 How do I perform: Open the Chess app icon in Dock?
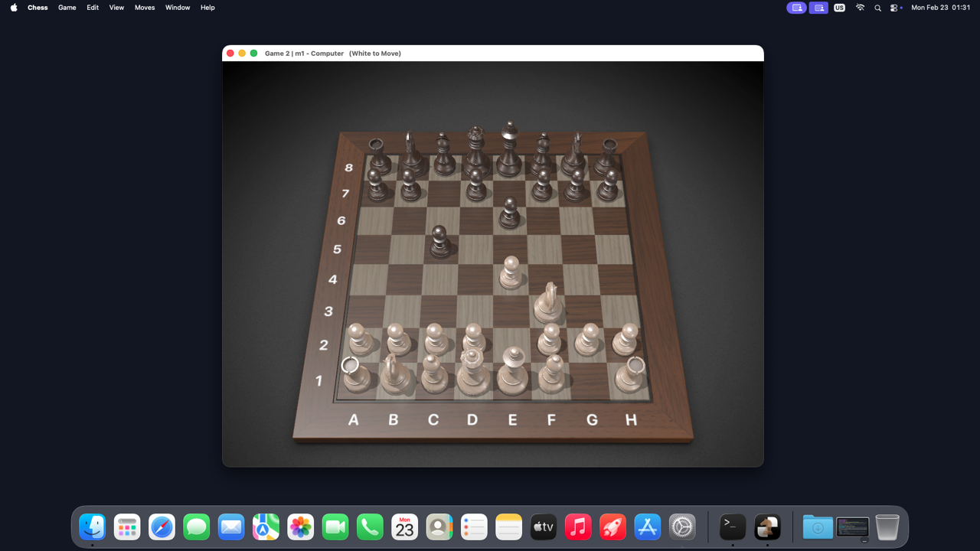(767, 527)
